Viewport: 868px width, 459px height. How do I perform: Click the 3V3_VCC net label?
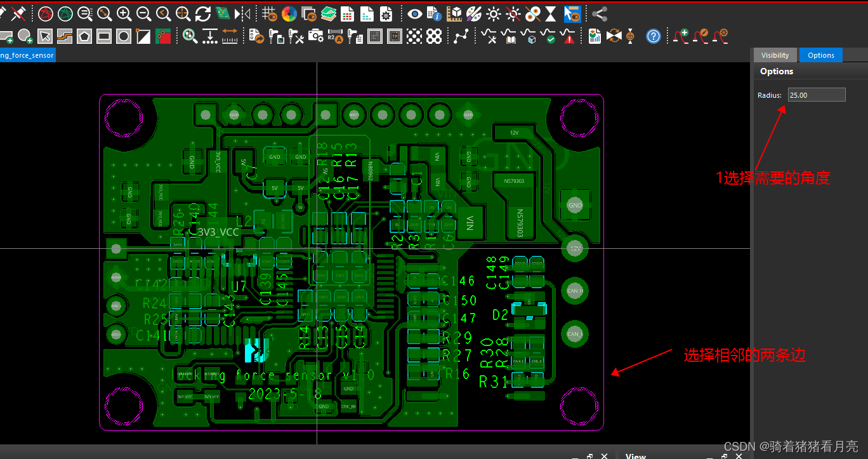(x=219, y=232)
